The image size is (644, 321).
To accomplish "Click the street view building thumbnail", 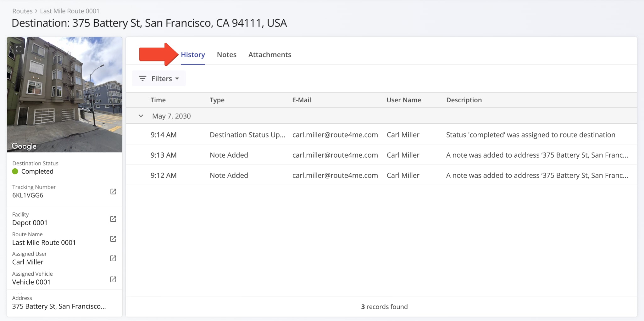I will click(x=64, y=94).
